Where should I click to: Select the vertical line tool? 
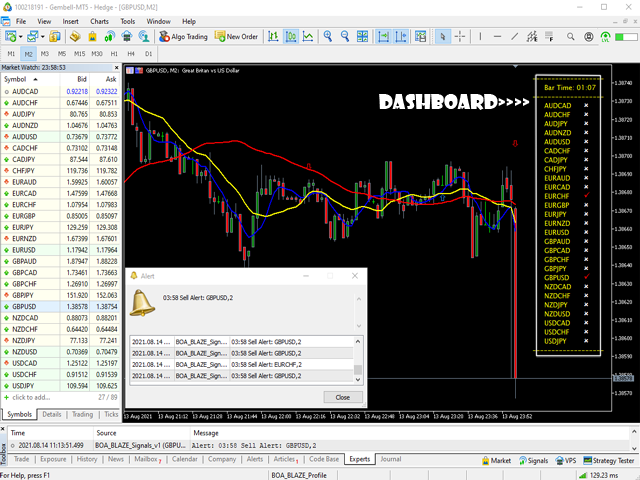[480, 37]
